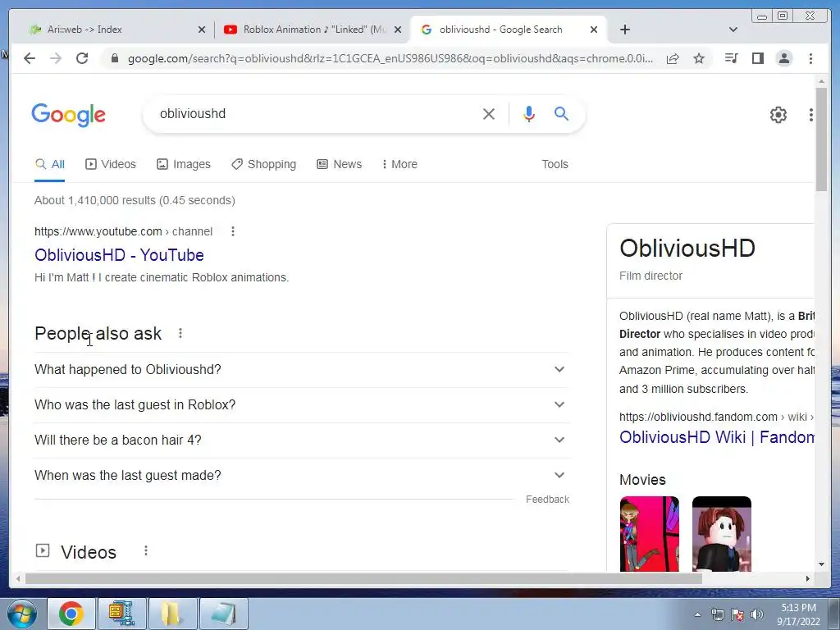This screenshot has height=630, width=840.
Task: Select the Videos search tab
Action: coord(111,164)
